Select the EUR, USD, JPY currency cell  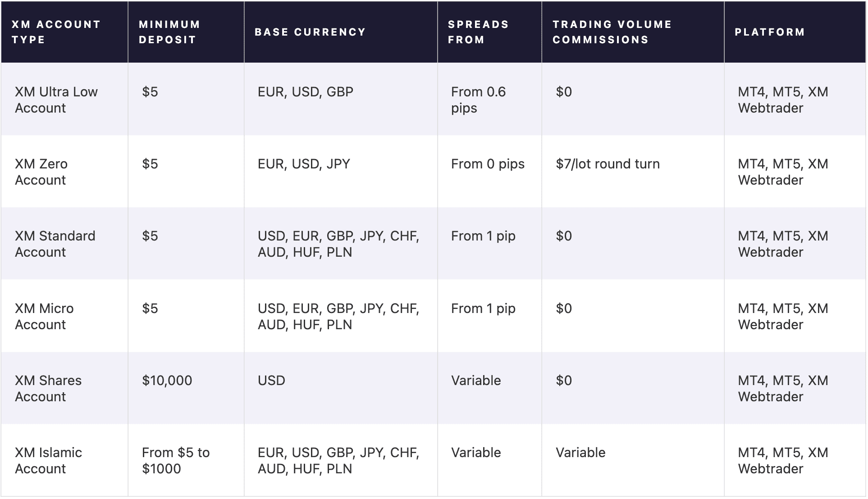point(304,164)
